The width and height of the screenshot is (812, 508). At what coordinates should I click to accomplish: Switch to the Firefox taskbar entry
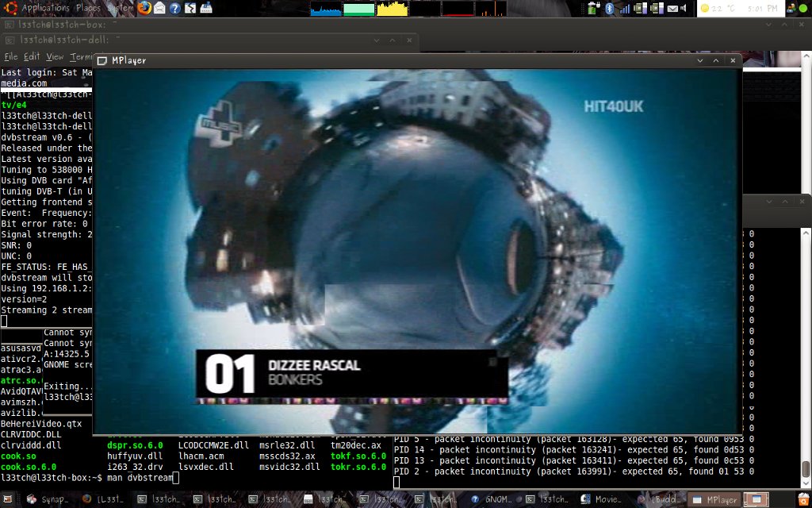point(104,499)
